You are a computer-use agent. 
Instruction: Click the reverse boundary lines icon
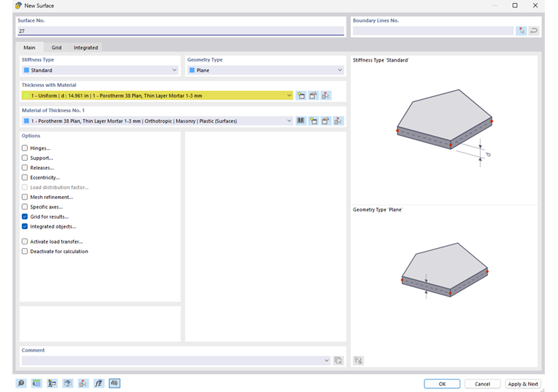[x=534, y=31]
